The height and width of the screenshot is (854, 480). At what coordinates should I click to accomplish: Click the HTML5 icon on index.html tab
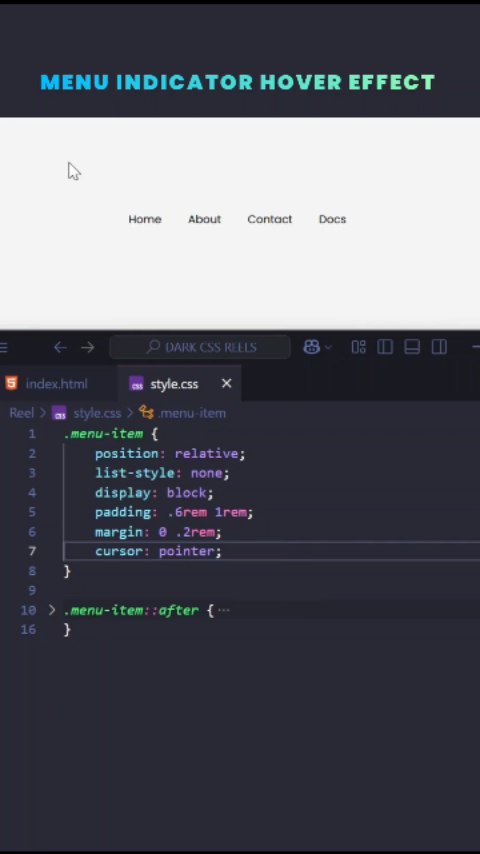coord(11,383)
